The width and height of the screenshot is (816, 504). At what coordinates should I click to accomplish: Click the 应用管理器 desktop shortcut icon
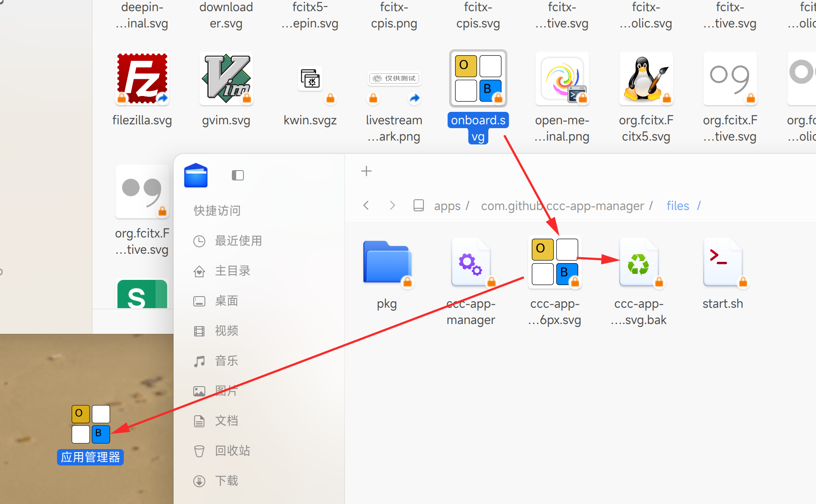click(x=90, y=424)
